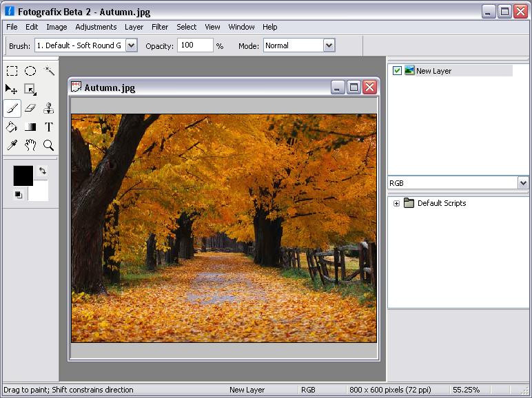532x398 pixels.
Task: Click the black foreground color swatch
Action: point(23,176)
